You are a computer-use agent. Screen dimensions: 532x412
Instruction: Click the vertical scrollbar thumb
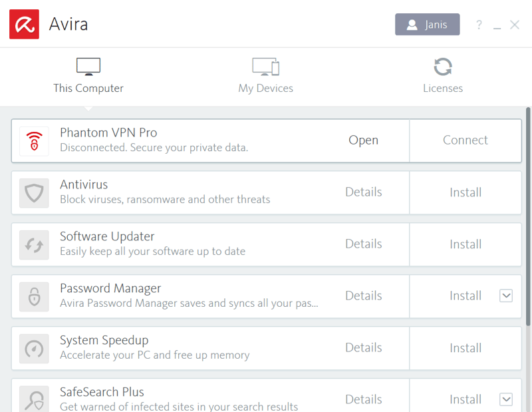(x=528, y=217)
